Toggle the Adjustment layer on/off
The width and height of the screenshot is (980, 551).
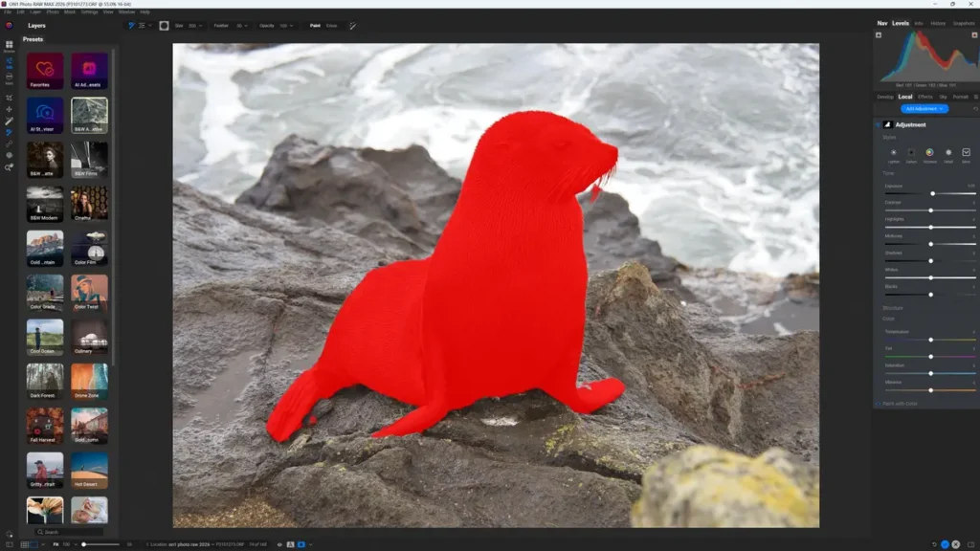[x=878, y=124]
